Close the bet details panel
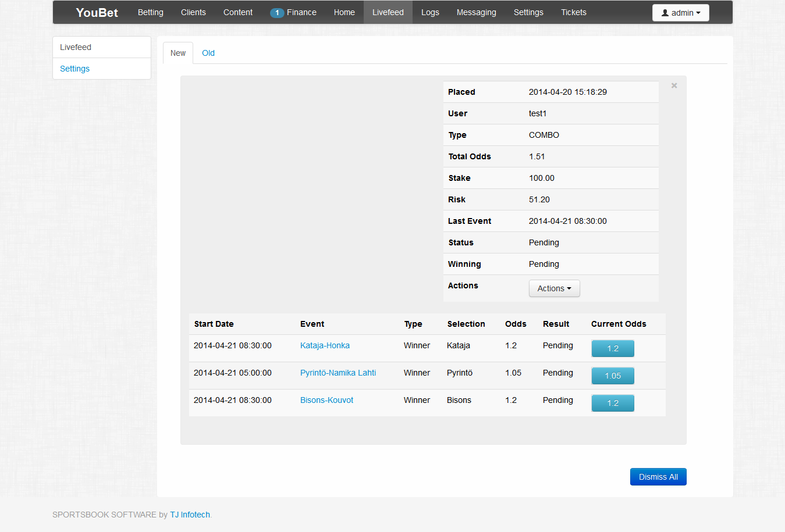Image resolution: width=785 pixels, height=532 pixels. tap(674, 85)
